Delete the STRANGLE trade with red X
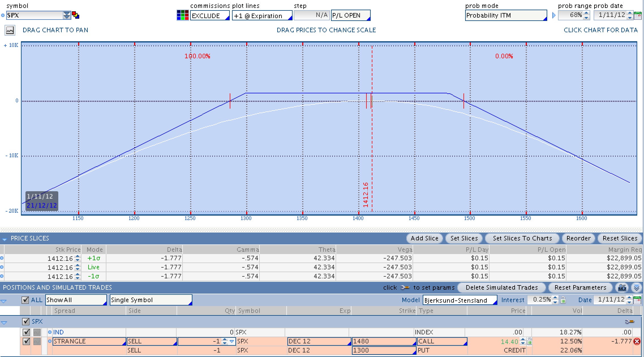 (x=637, y=341)
